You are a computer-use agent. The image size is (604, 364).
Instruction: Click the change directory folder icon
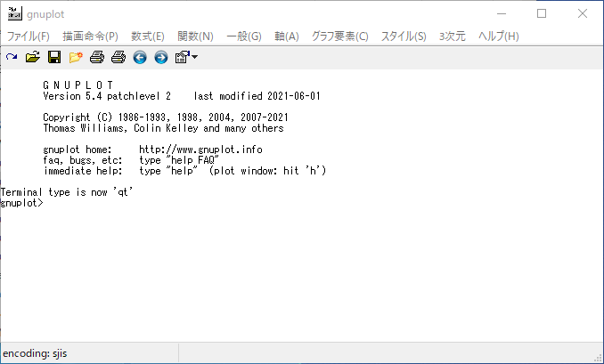pos(76,57)
